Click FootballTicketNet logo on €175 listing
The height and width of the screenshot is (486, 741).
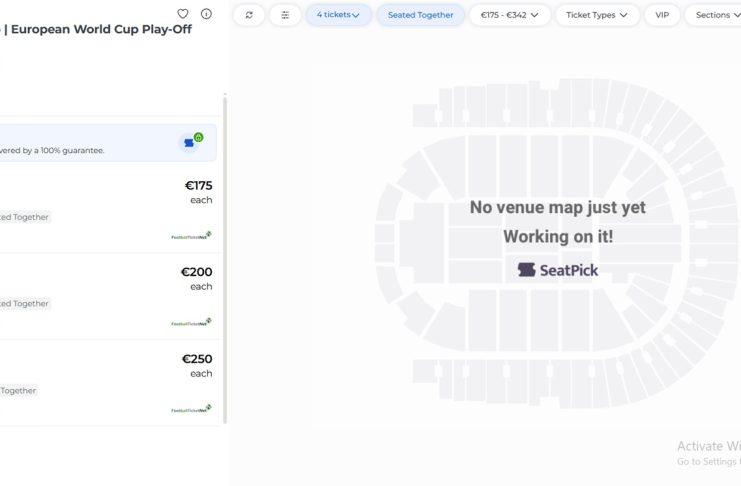pyautogui.click(x=191, y=236)
